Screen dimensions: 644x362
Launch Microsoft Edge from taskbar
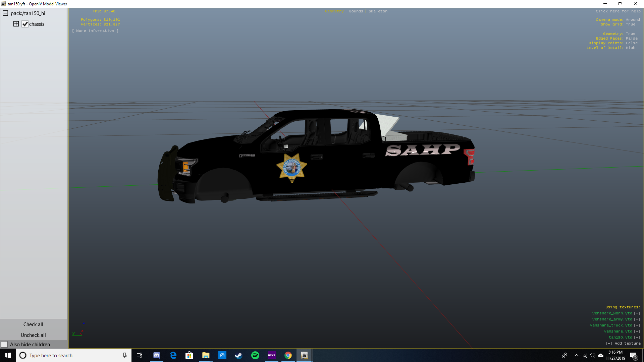[x=173, y=355]
